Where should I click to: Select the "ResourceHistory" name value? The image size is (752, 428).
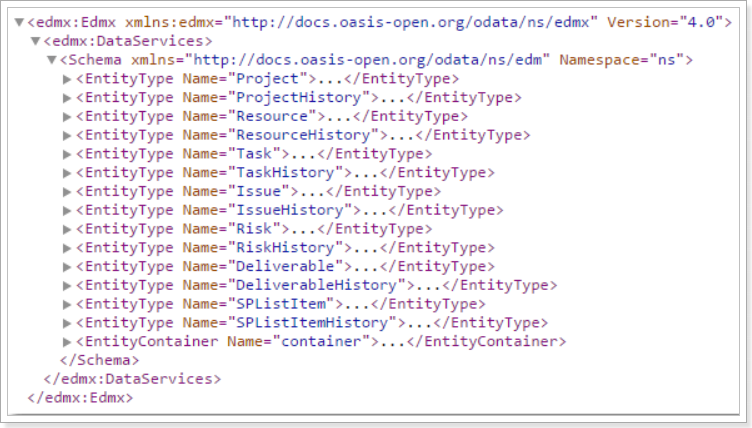(304, 135)
